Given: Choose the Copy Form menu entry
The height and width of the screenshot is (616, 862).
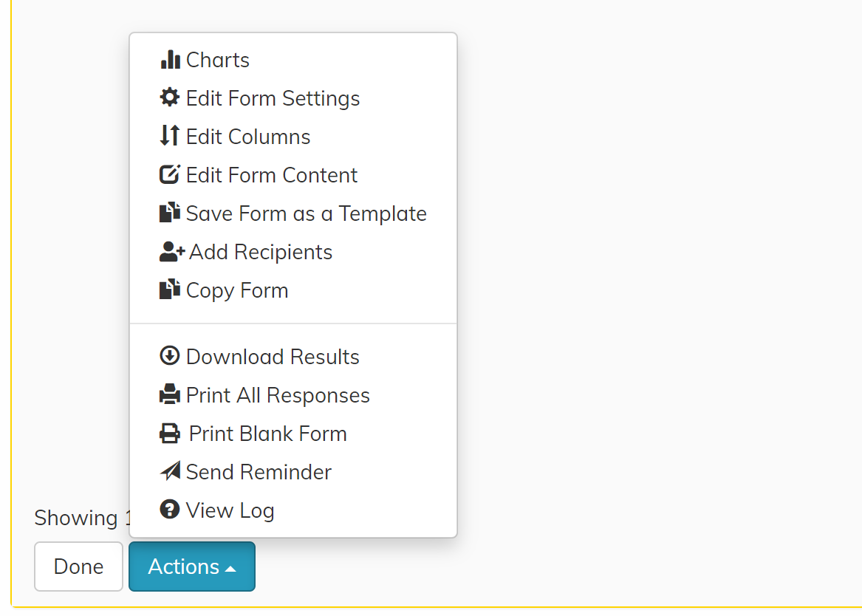Looking at the screenshot, I should (x=237, y=290).
